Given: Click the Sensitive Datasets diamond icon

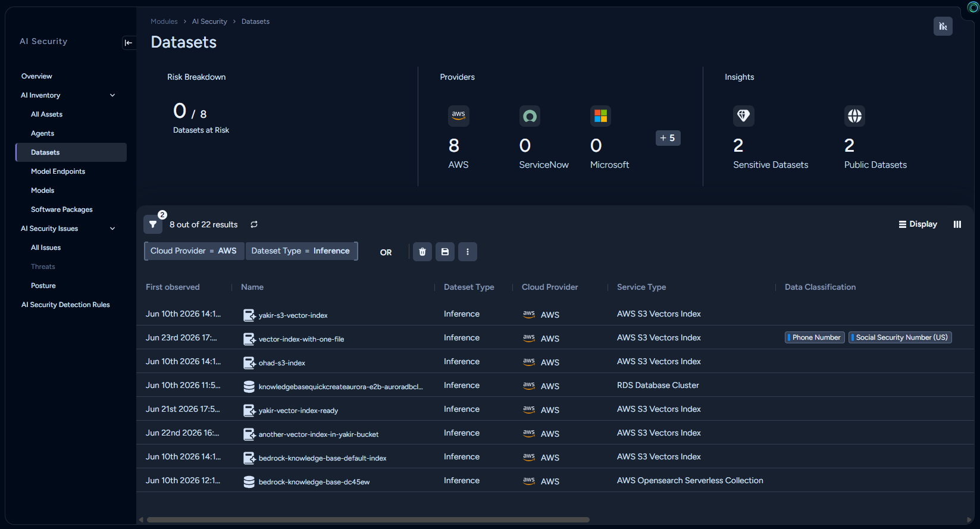Looking at the screenshot, I should coord(744,115).
